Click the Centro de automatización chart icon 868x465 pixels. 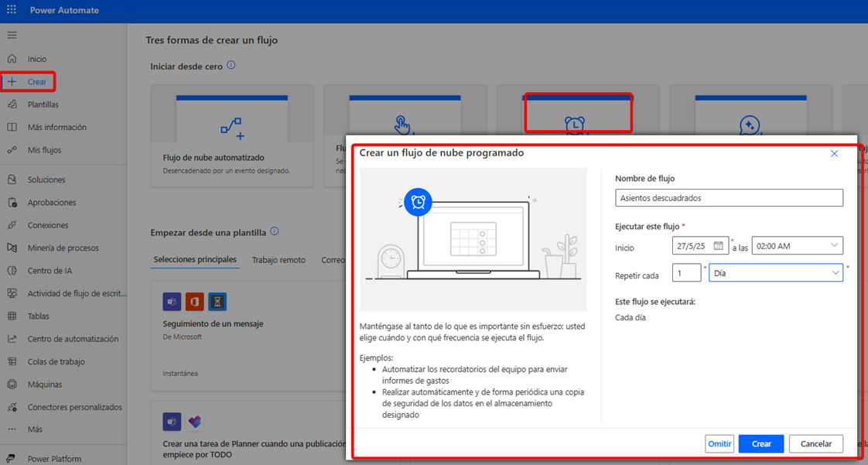coord(12,339)
